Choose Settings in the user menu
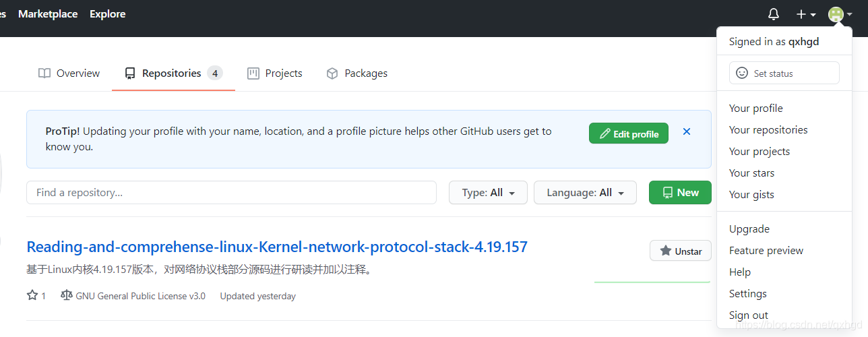The width and height of the screenshot is (868, 337). pyautogui.click(x=748, y=294)
